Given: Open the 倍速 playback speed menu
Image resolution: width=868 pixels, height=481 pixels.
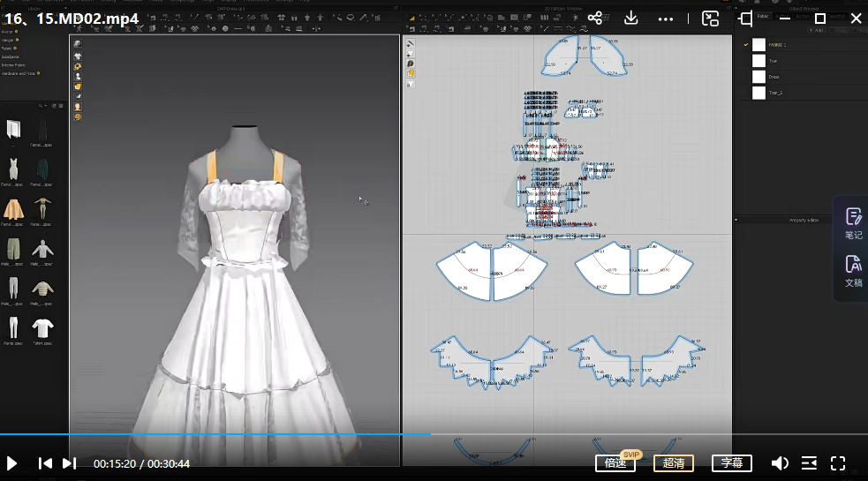Looking at the screenshot, I should (x=615, y=463).
